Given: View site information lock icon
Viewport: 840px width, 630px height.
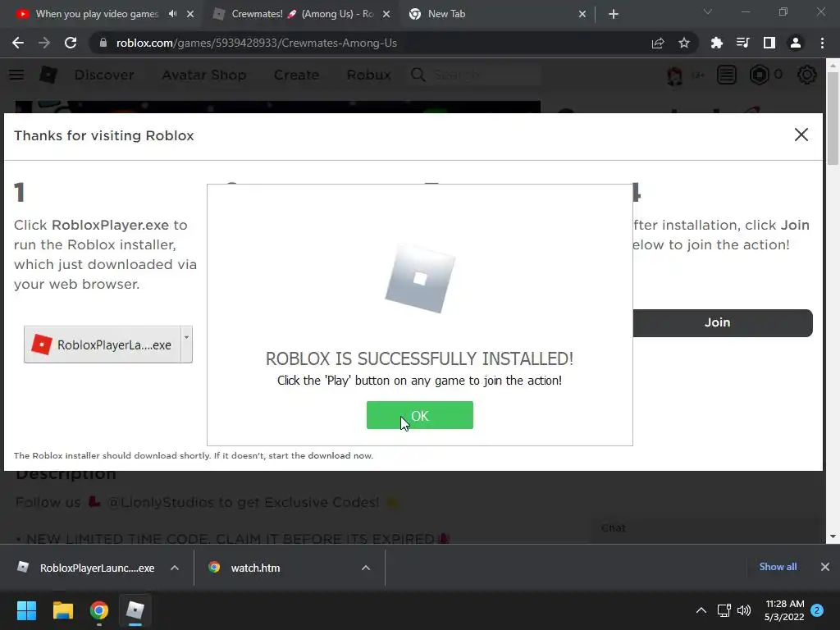Looking at the screenshot, I should tap(103, 43).
